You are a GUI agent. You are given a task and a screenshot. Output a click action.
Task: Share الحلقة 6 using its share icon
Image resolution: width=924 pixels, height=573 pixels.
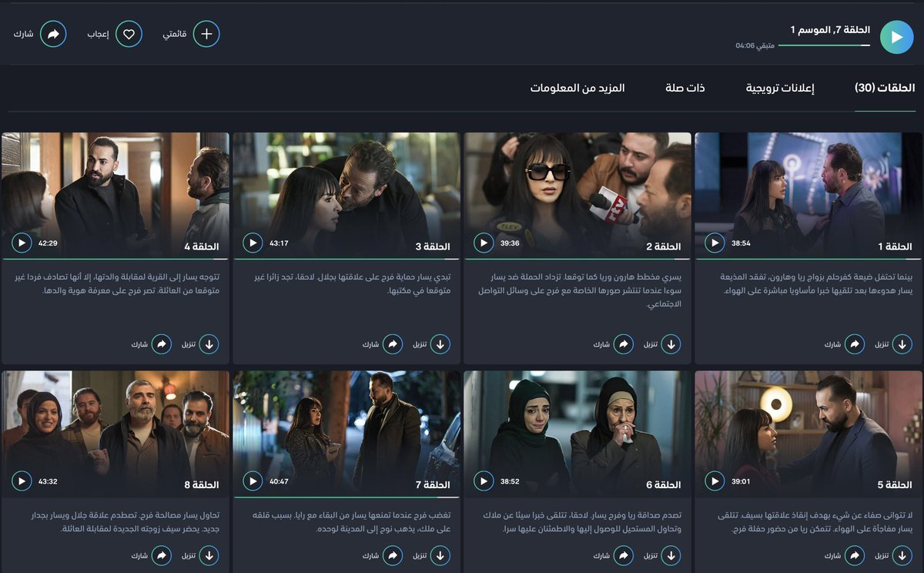(x=624, y=555)
